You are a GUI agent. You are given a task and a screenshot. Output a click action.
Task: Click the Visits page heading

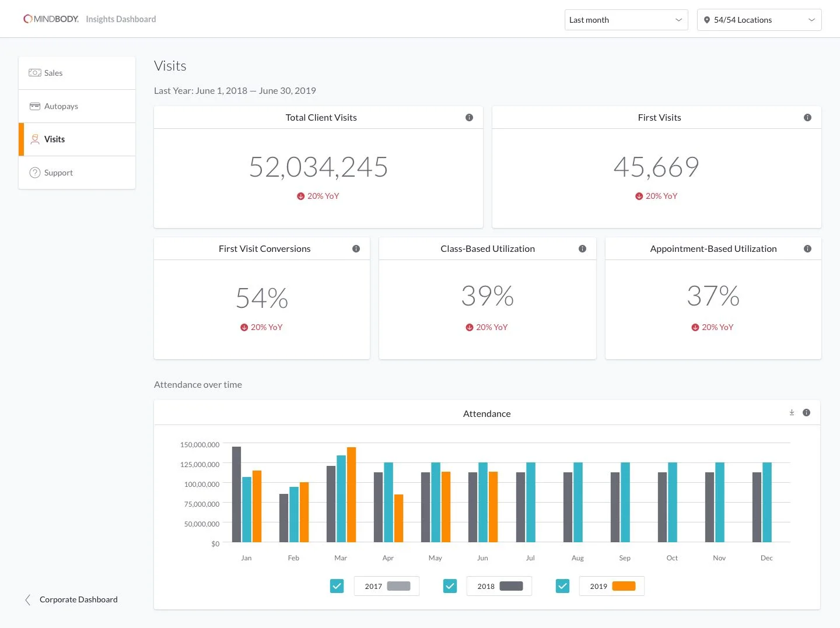(170, 66)
